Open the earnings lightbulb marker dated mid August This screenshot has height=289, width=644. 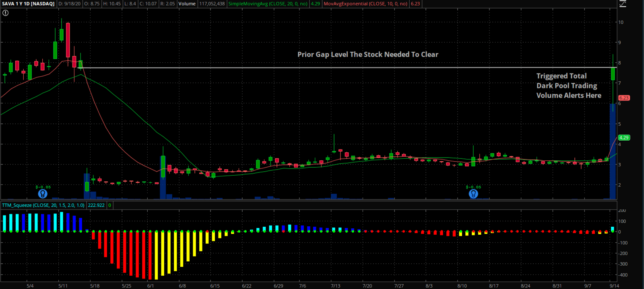tap(473, 194)
